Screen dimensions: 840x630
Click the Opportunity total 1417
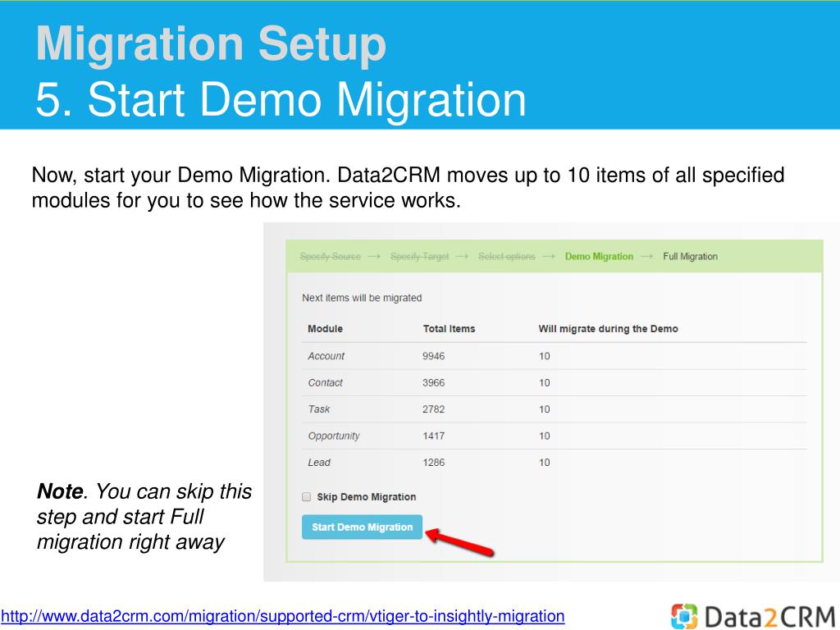pos(433,436)
